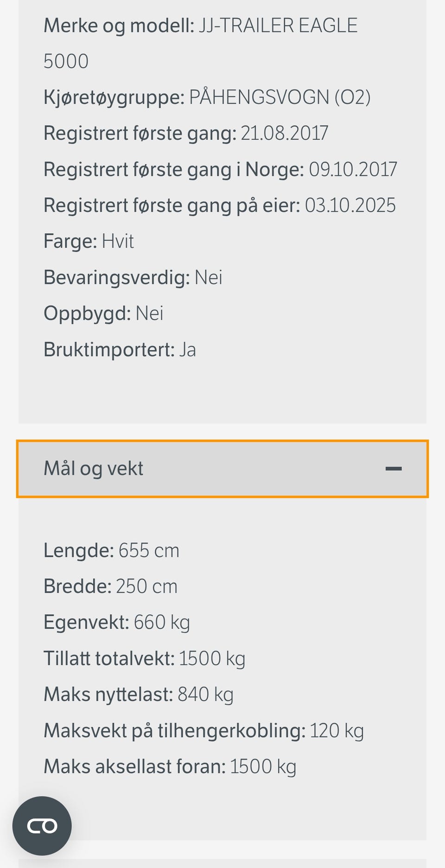Collapse the Mål og vekt section via minus icon
Viewport: 445px width, 868px height.
[x=394, y=468]
